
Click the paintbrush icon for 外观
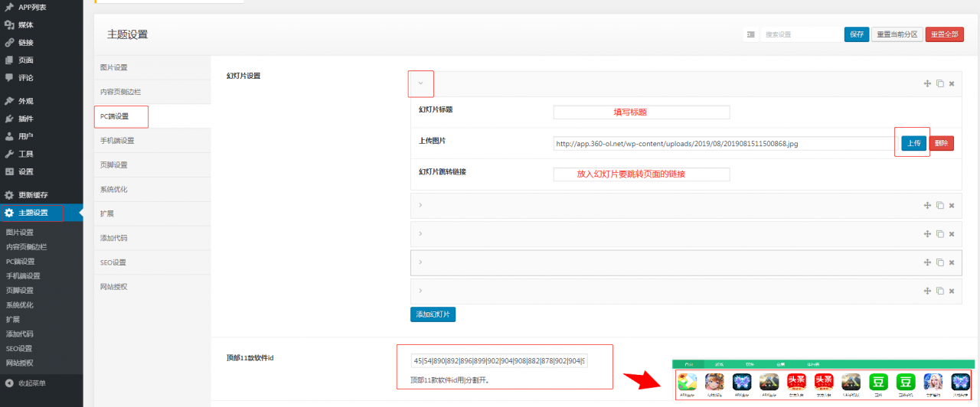9,101
